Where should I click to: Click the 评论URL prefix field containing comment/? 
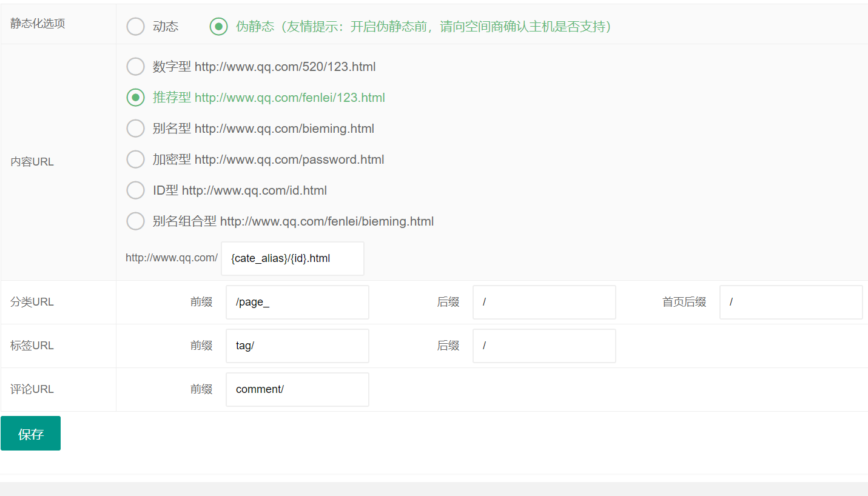297,389
